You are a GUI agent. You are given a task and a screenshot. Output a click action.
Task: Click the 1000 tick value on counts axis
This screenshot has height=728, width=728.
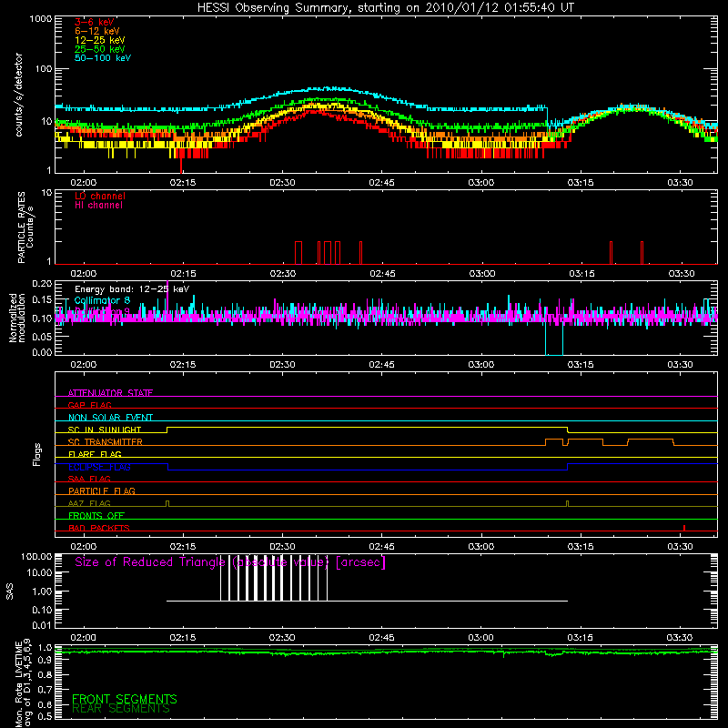point(41,19)
